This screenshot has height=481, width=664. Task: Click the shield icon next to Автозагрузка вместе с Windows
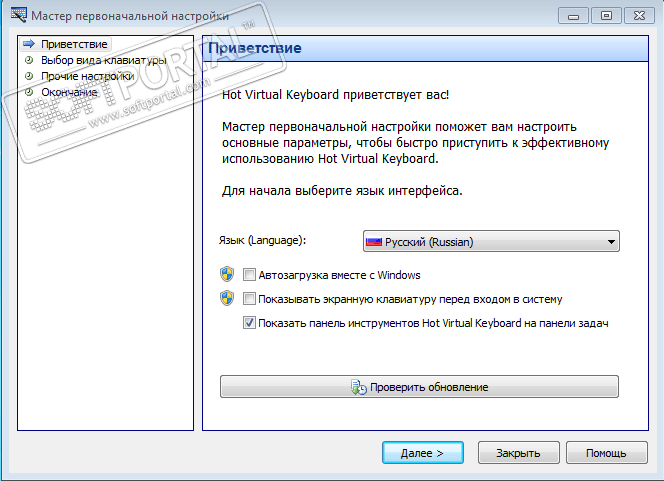click(x=227, y=274)
